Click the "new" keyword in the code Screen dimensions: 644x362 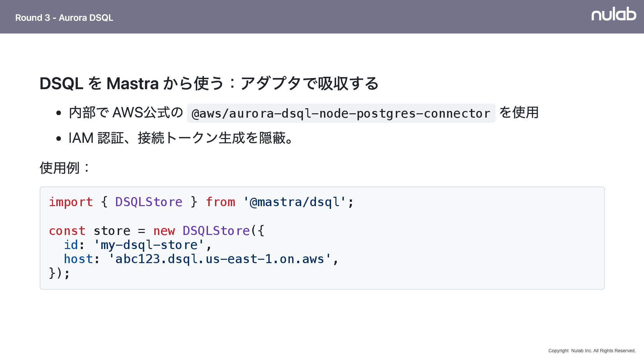coord(164,231)
